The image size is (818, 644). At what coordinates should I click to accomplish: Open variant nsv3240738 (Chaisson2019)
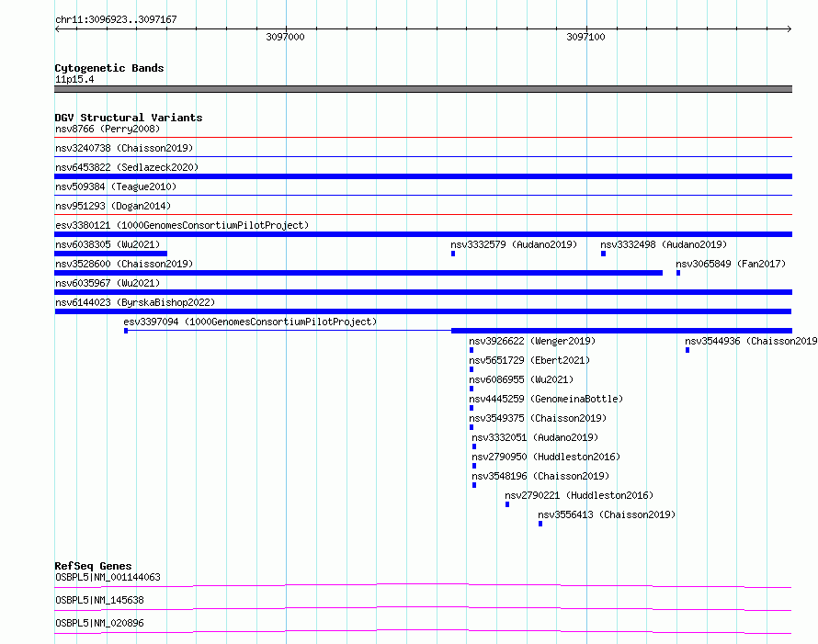tap(124, 148)
